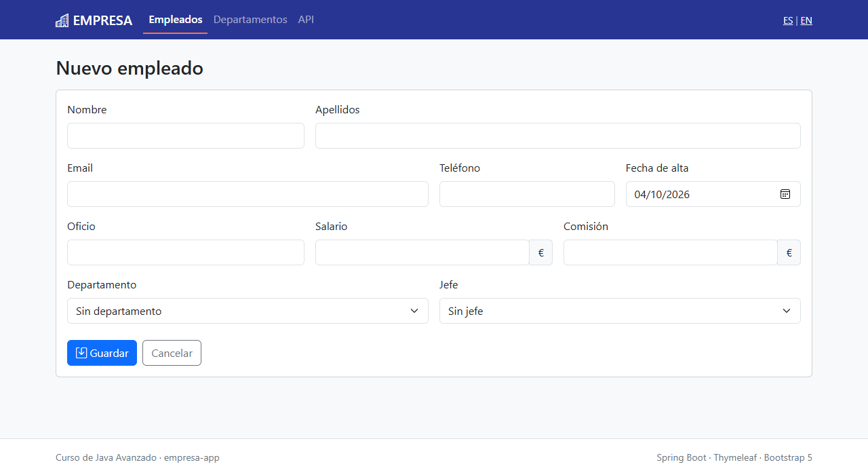This screenshot has width=868, height=475.
Task: Open the calendar picker icon in Fecha de alta
Action: tap(785, 194)
